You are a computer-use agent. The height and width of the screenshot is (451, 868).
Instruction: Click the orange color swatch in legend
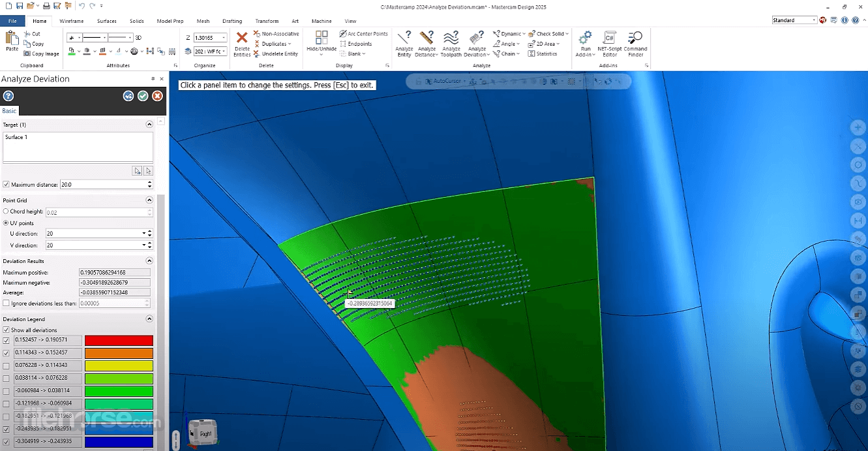coord(119,353)
